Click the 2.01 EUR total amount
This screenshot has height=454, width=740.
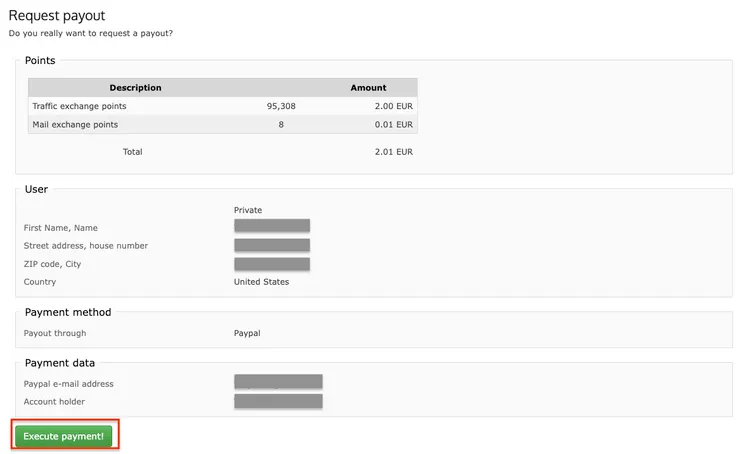click(x=393, y=152)
